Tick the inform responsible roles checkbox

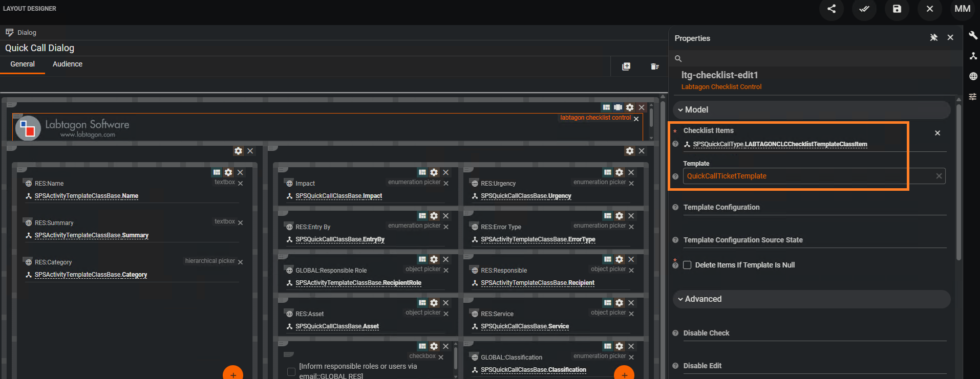291,372
